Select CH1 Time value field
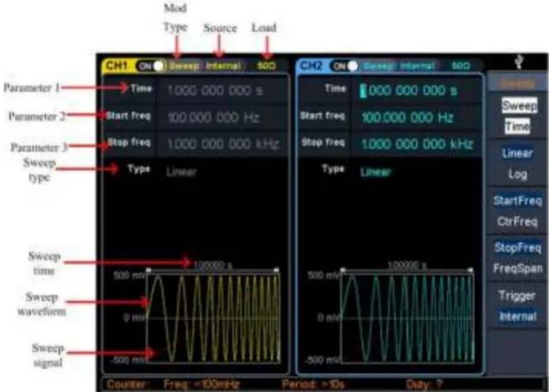Image resolution: width=549 pixels, height=392 pixels. 222,91
